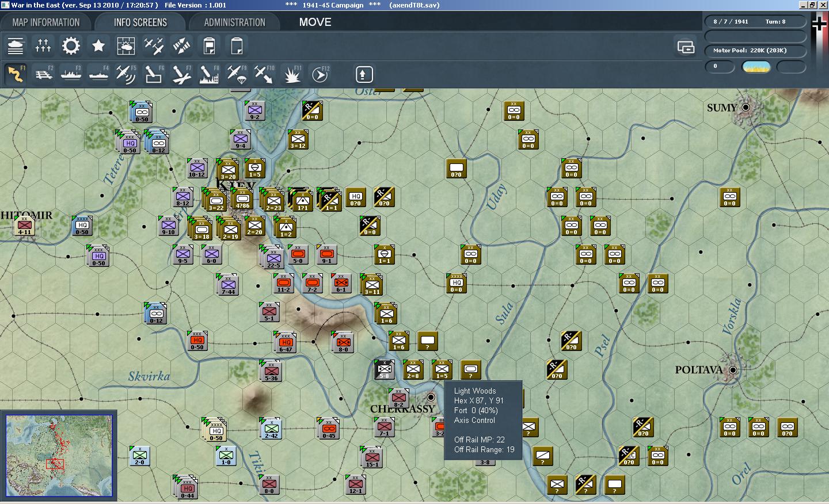Select the light-green unit labelled 2-42

point(271,429)
